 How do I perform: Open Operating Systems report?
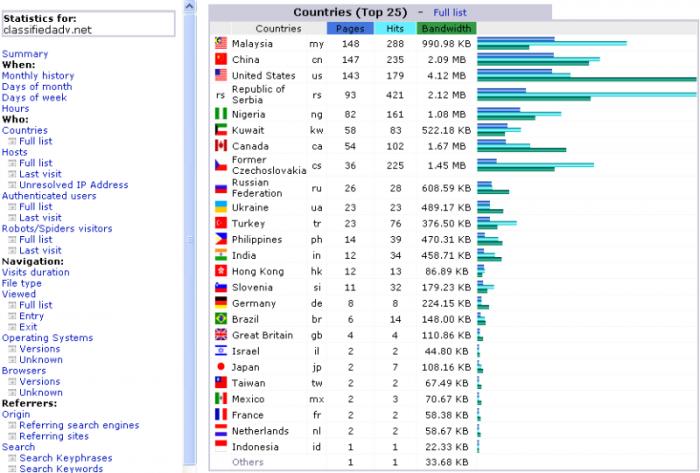[47, 338]
